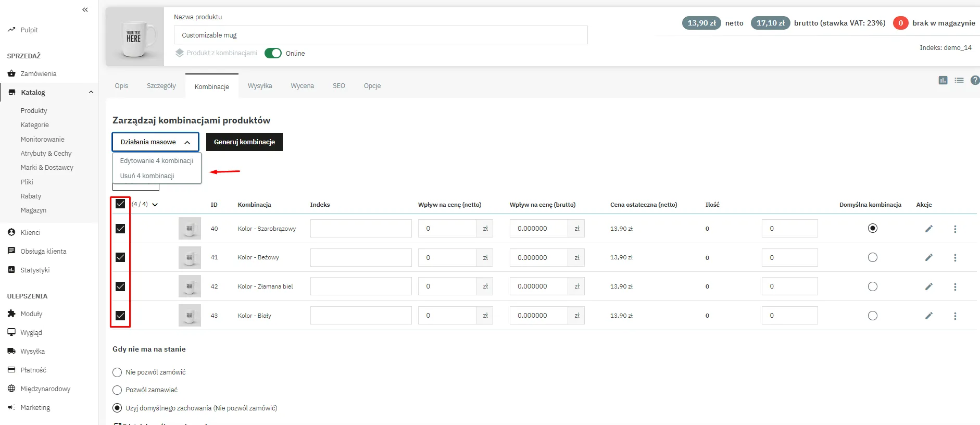Image resolution: width=980 pixels, height=425 pixels.
Task: Set Kolor - Beżowy as default combination
Action: coord(873,257)
